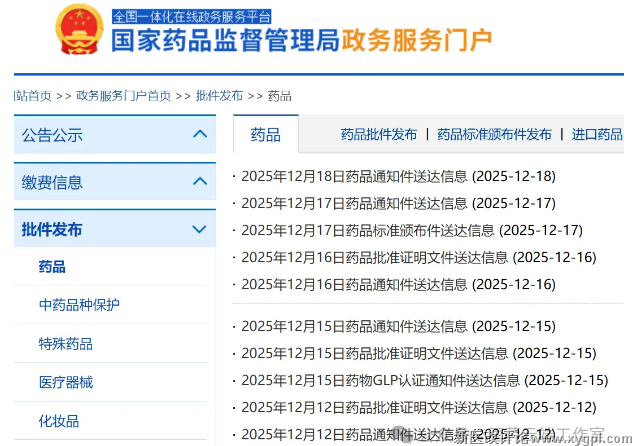Click 批件发布 breadcrumb link

pos(219,95)
